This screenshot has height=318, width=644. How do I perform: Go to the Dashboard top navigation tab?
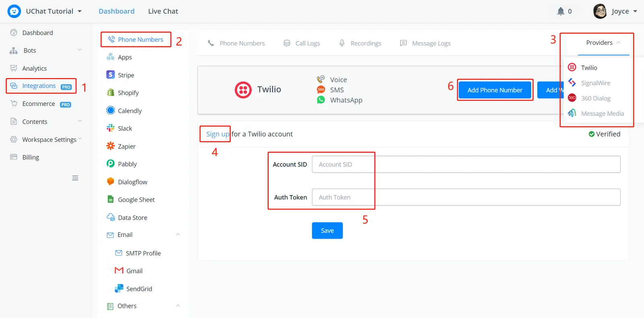(117, 11)
